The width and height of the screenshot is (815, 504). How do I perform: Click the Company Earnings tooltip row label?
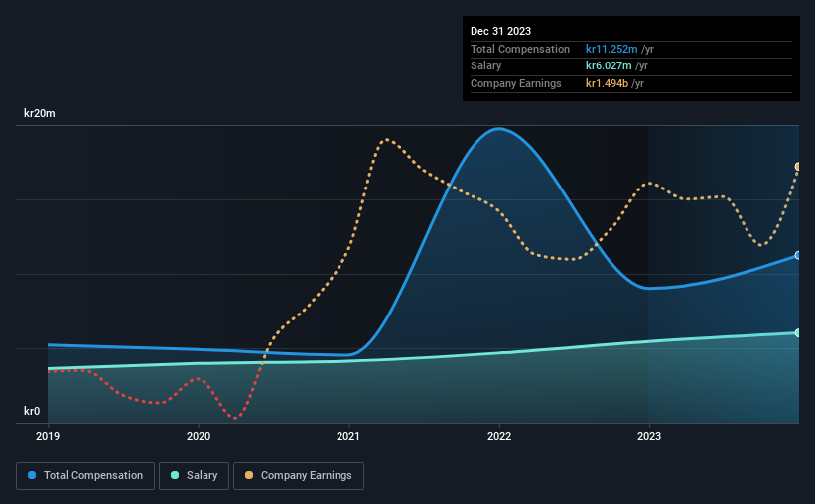point(515,83)
